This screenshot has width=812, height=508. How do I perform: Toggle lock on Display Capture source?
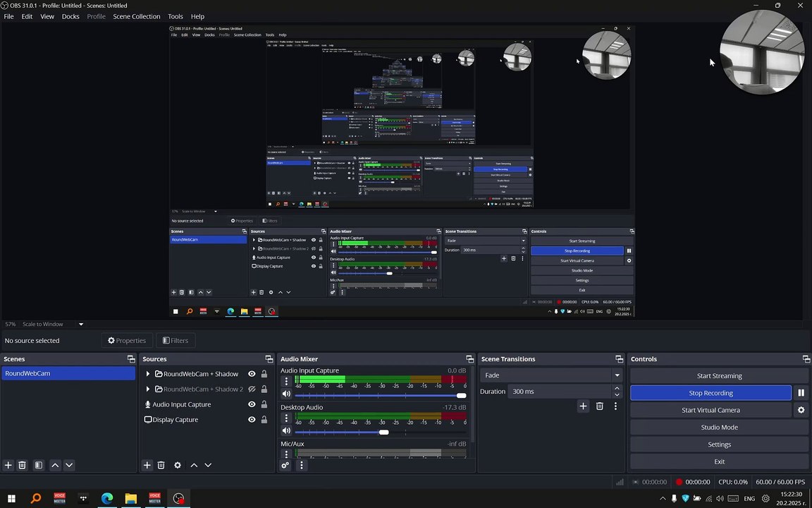pyautogui.click(x=264, y=419)
